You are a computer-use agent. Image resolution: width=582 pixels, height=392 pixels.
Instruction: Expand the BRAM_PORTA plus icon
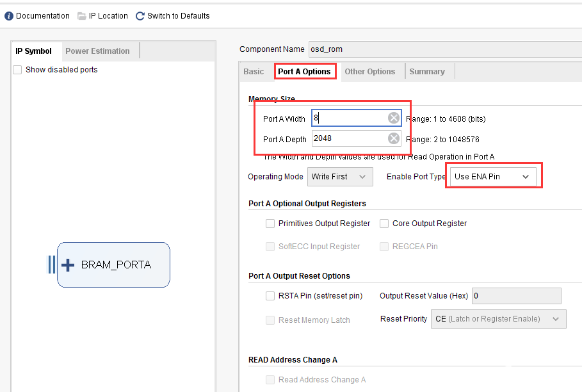(68, 265)
